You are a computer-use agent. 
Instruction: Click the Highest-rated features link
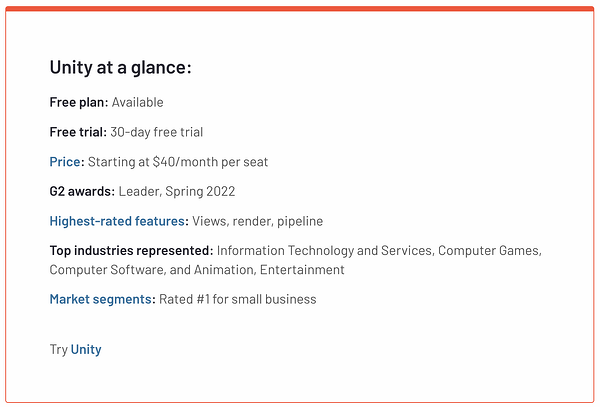pos(117,221)
